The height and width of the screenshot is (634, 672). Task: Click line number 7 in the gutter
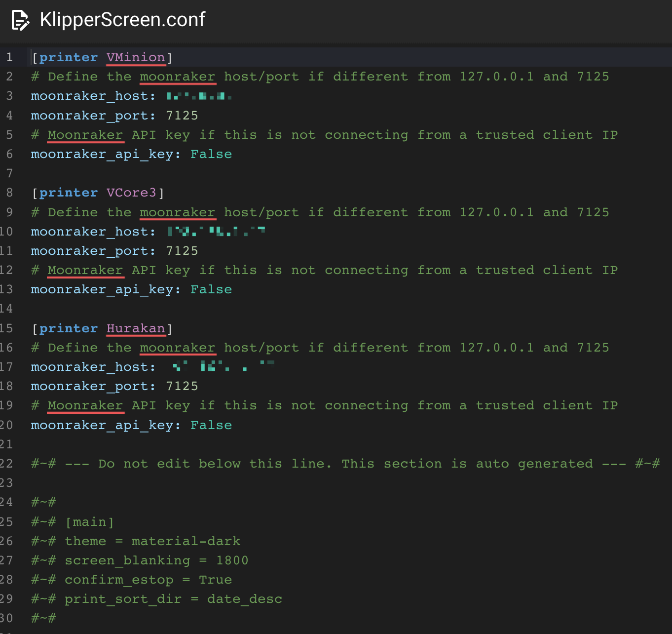click(x=9, y=174)
